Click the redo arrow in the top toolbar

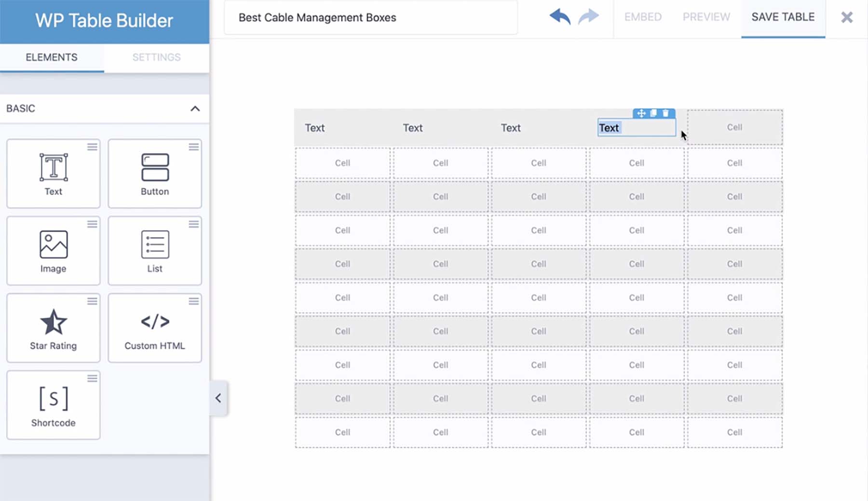(x=589, y=17)
